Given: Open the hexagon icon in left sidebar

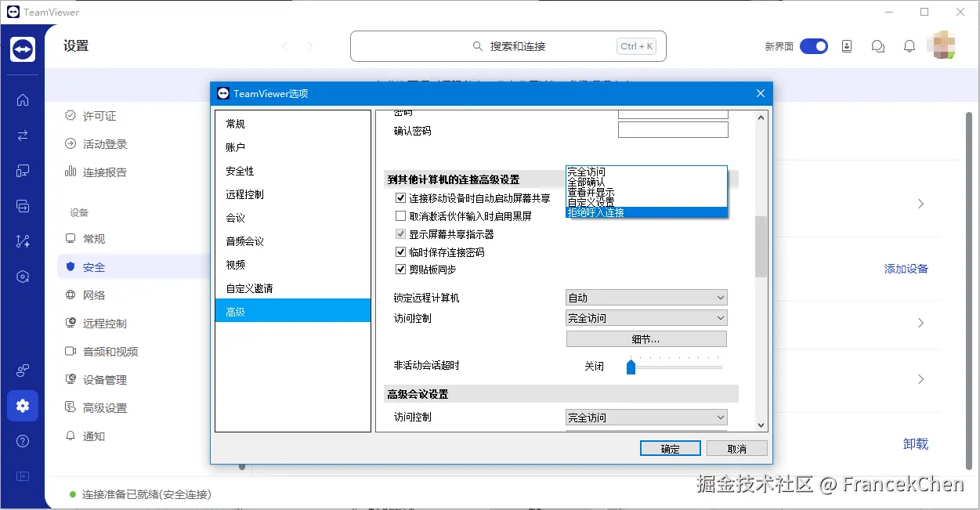Looking at the screenshot, I should [x=23, y=277].
